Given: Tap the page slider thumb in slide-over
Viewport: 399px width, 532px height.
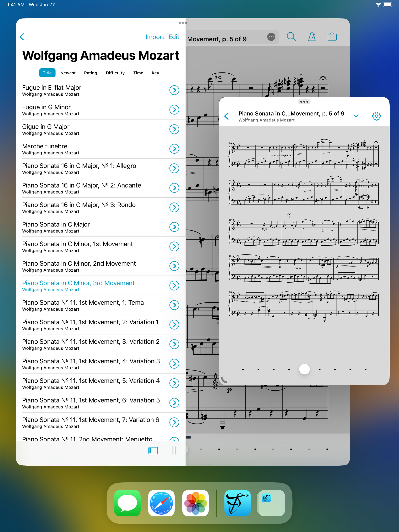Looking at the screenshot, I should 304,369.
